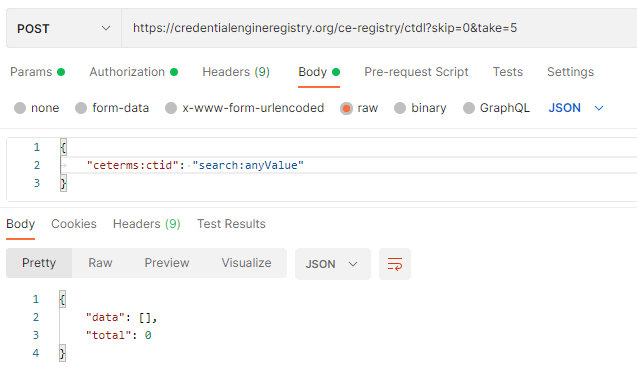Click line number 4 in response viewer
Image resolution: width=637 pixels, height=381 pixels.
point(36,353)
